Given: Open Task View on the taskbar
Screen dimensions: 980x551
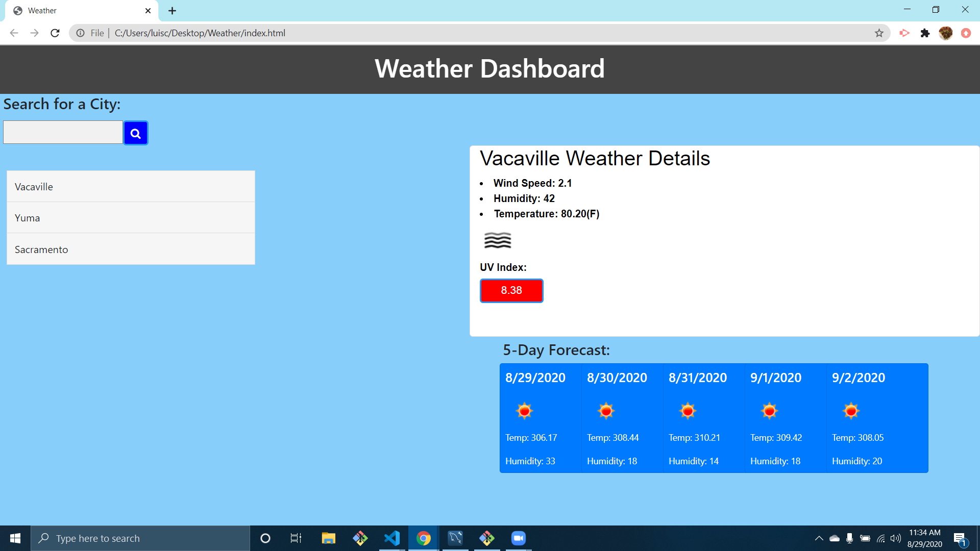Looking at the screenshot, I should [296, 538].
